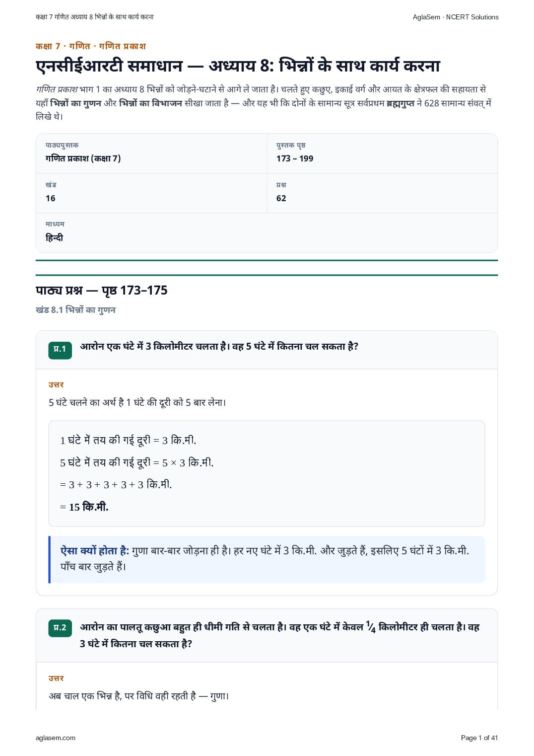Click the subsection खंड 8.1 भिन्नों का गुणन

[75, 310]
